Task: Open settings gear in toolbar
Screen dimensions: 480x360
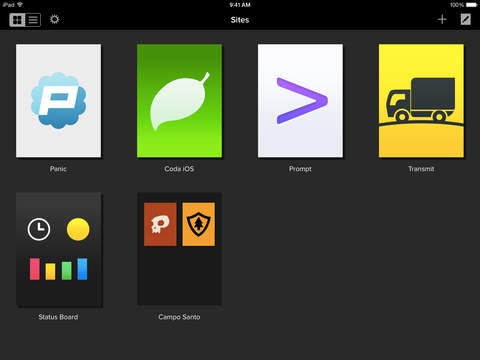Action: 54,19
